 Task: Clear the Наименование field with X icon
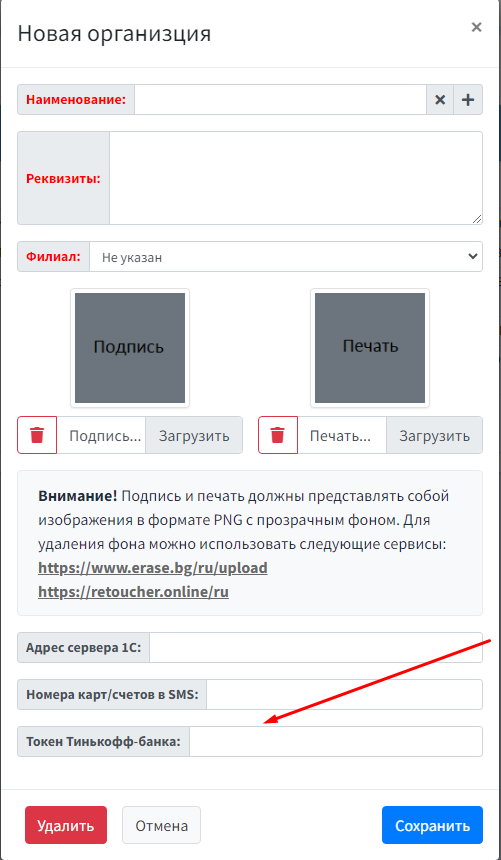(440, 100)
